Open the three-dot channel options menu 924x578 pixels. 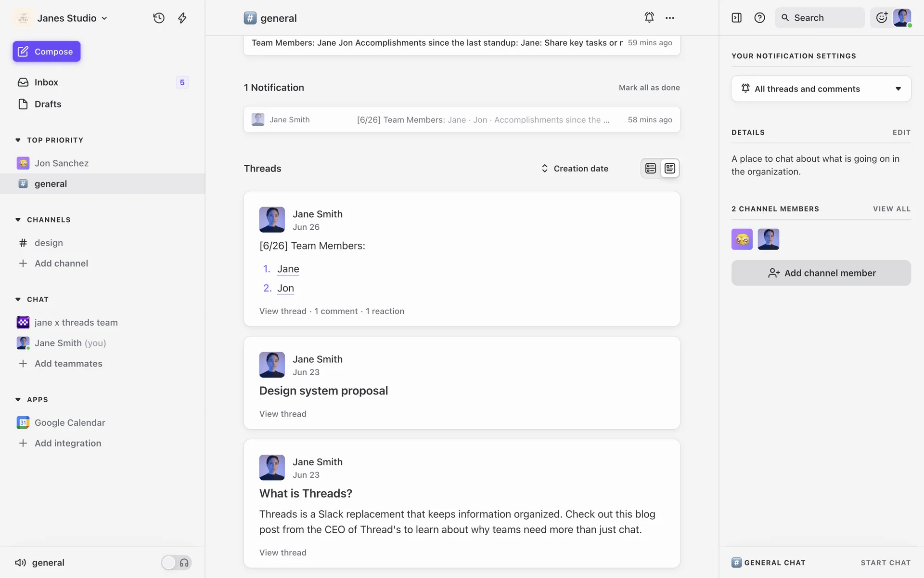670,18
